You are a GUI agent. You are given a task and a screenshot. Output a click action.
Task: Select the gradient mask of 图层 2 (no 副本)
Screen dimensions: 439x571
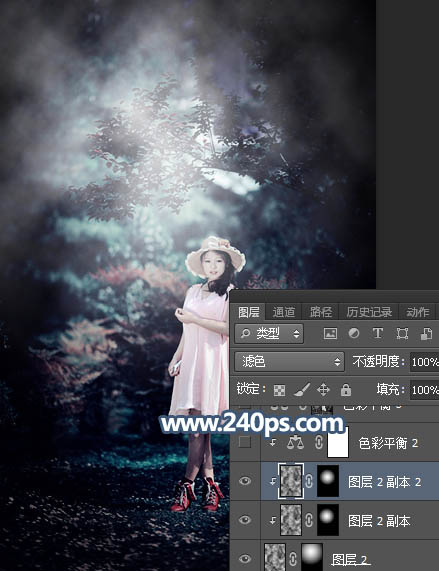pos(312,557)
